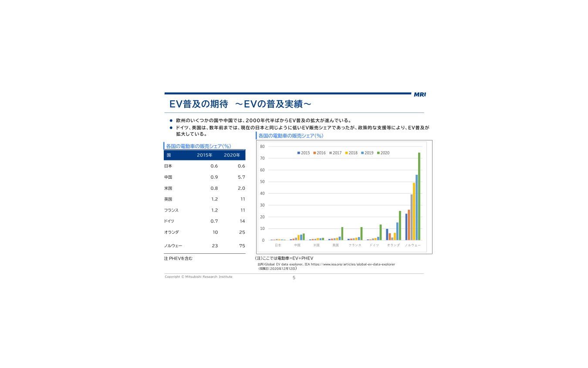Click the access date '閲覧日:2020年12月12日'
588x368 pixels.
point(277,269)
